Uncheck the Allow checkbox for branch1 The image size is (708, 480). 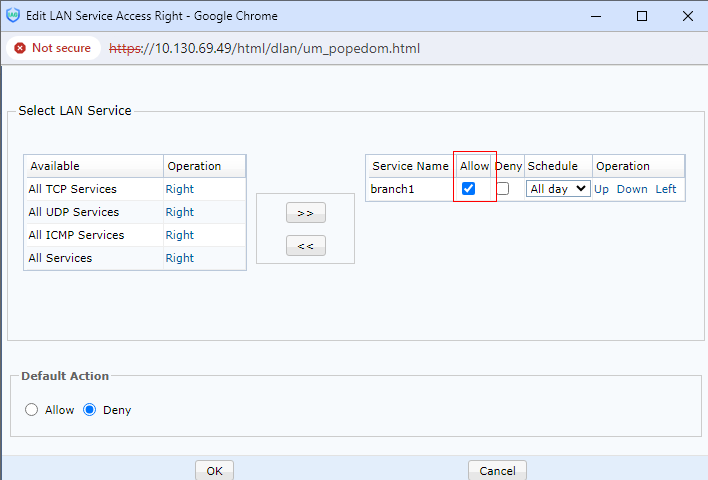(x=468, y=189)
